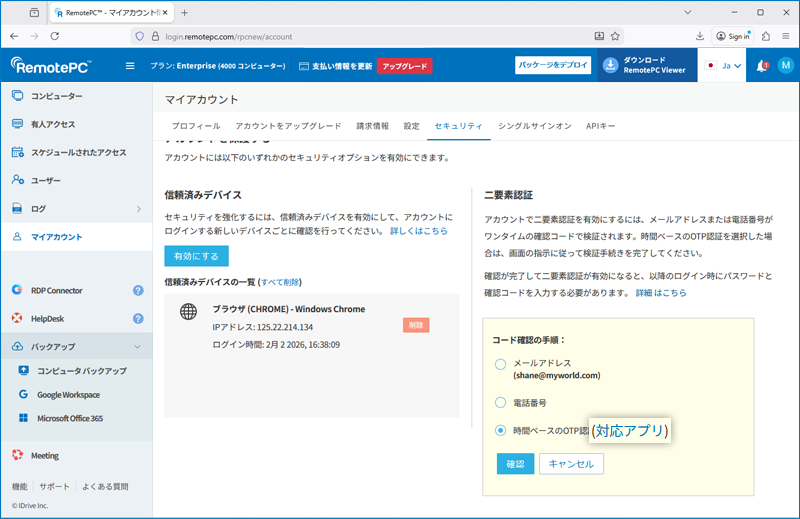Open the よくある質問 footer link

[x=105, y=486]
